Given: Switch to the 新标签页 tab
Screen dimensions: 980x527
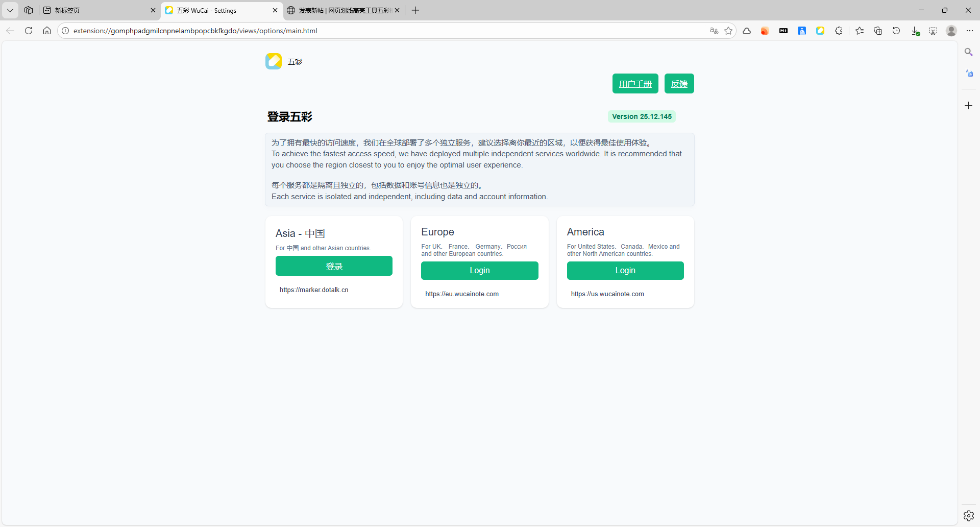Looking at the screenshot, I should [97, 10].
